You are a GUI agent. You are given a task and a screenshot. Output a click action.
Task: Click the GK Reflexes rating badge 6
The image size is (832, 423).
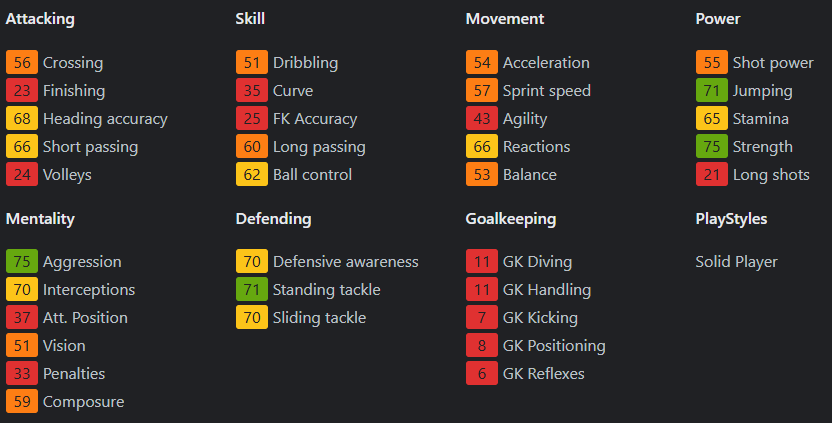point(482,373)
